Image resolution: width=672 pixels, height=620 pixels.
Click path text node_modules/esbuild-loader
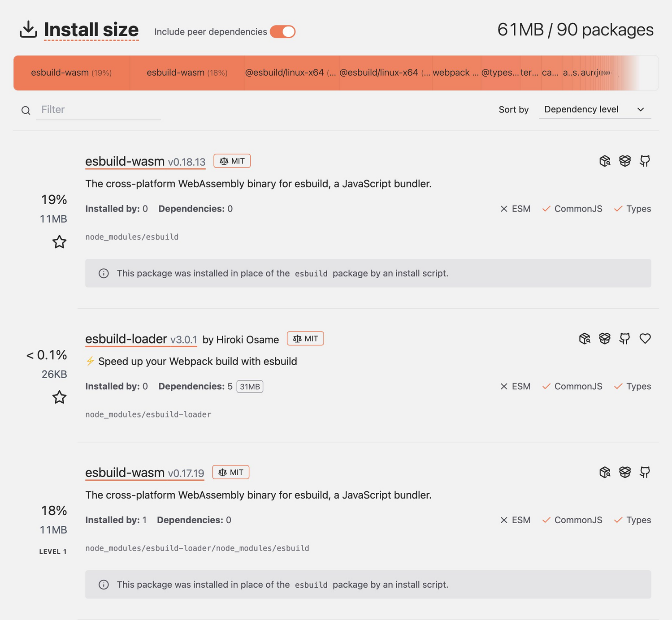148,415
